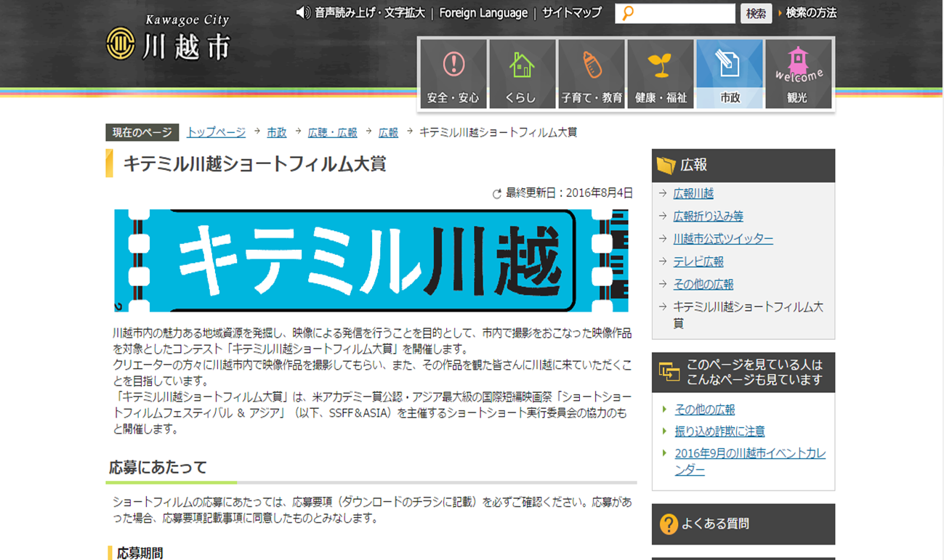Go to トップページ in the breadcrumb

point(216,132)
